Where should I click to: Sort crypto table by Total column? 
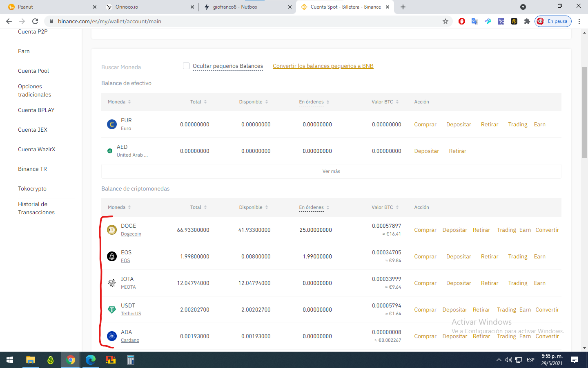[x=198, y=207]
